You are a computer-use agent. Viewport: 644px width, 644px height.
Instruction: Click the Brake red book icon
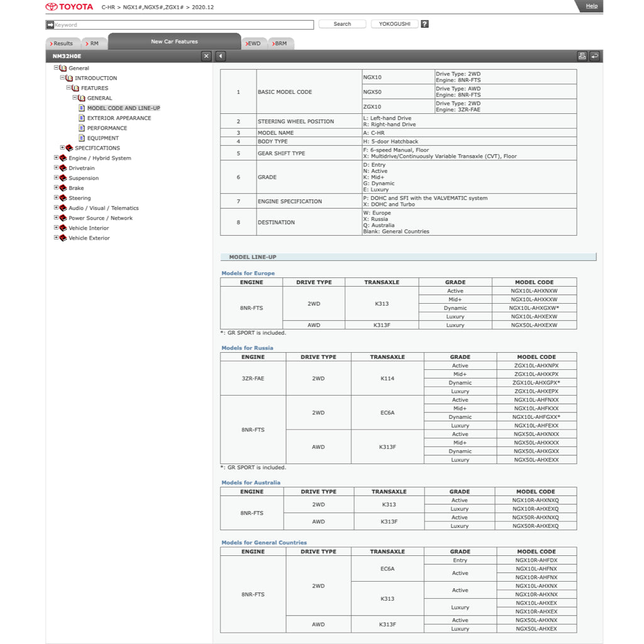coord(63,188)
